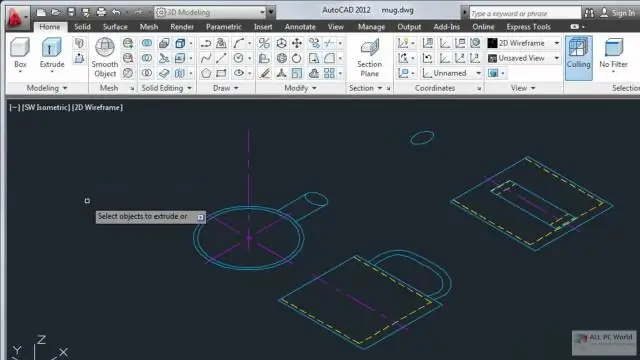Open the Section Plane tool
Screen dimensions: 640x360
[369, 57]
